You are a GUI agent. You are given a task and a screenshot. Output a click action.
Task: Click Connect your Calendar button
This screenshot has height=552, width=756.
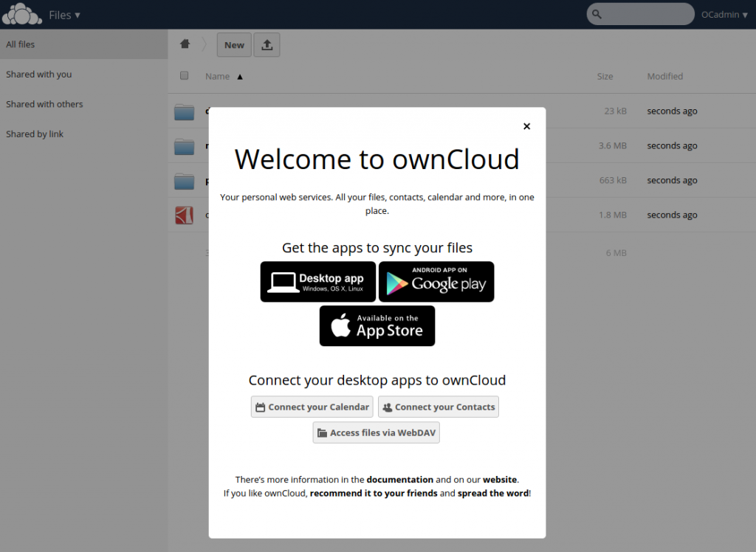pos(312,407)
